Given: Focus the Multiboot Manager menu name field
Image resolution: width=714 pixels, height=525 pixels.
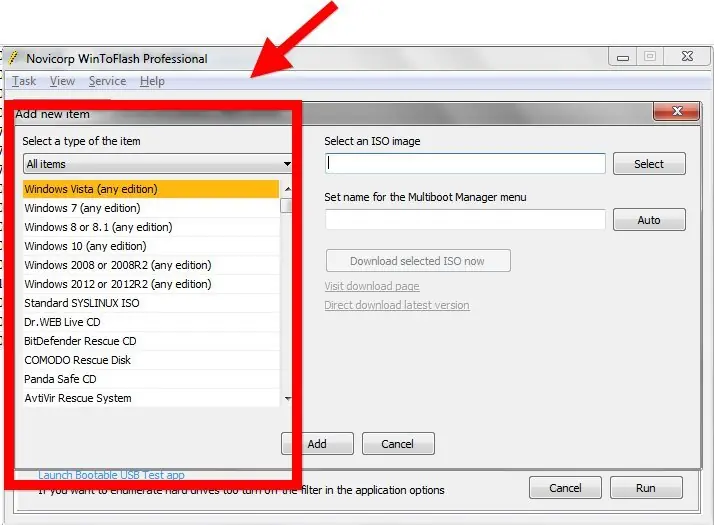Looking at the screenshot, I should 465,220.
